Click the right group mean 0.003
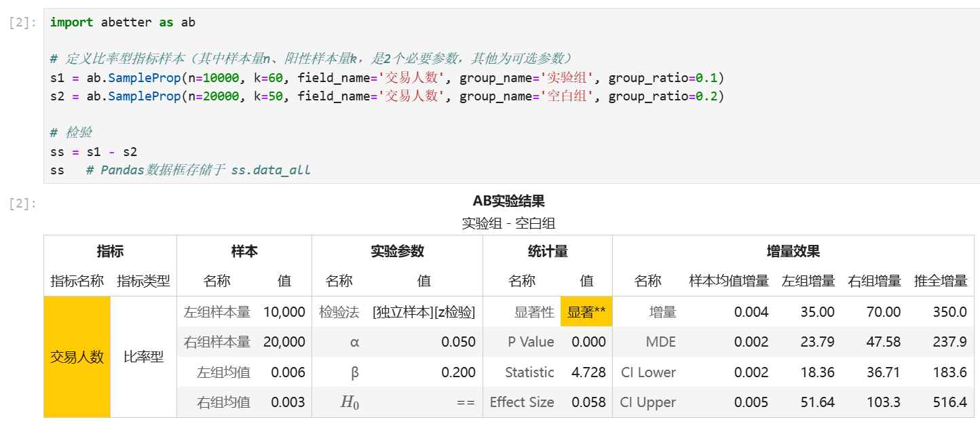This screenshot has height=424, width=980. point(288,402)
